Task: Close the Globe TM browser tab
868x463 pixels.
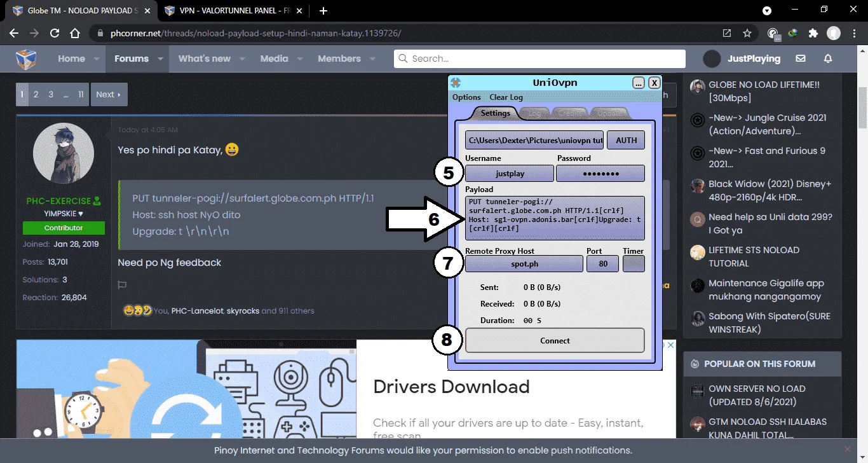Action: (147, 11)
